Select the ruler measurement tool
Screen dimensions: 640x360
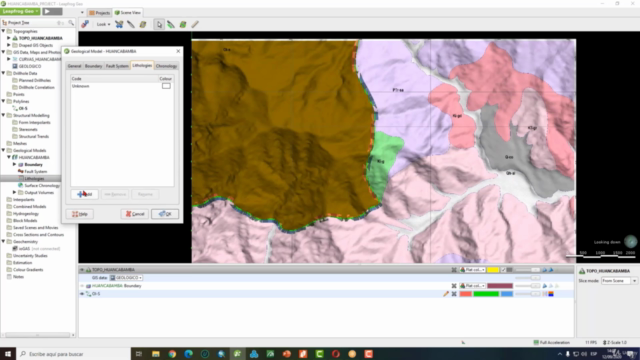click(x=195, y=24)
